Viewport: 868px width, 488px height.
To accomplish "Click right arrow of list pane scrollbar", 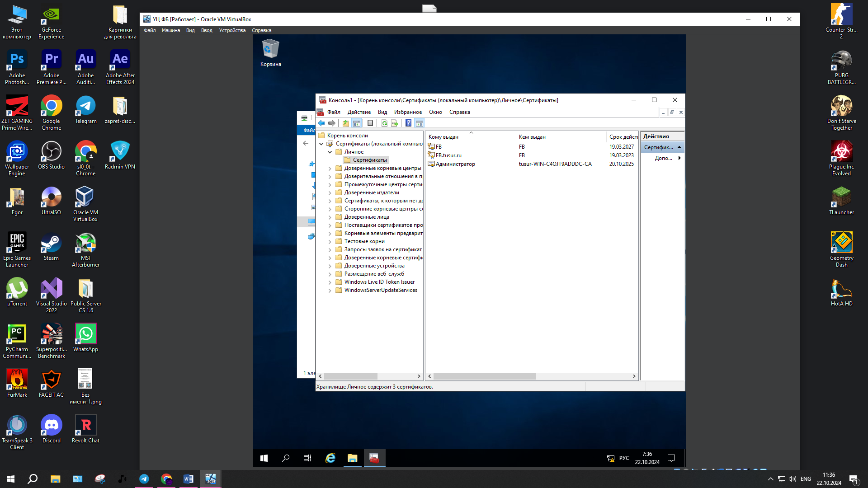I will (634, 376).
